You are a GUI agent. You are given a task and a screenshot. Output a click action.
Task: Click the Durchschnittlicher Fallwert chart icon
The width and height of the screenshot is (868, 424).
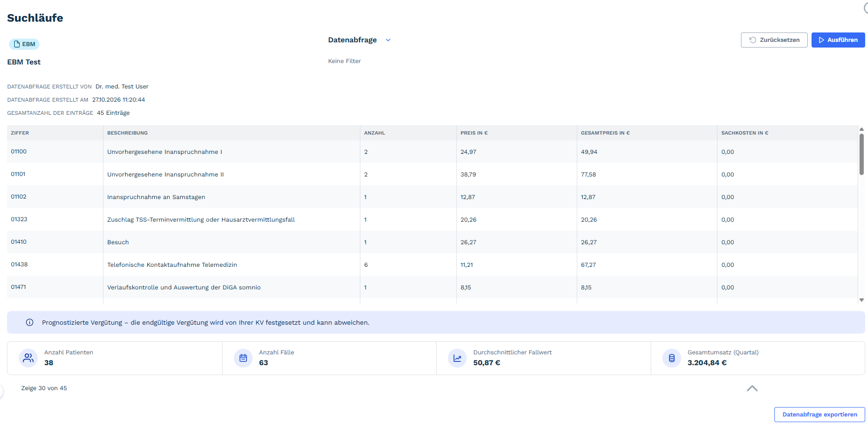click(x=457, y=358)
